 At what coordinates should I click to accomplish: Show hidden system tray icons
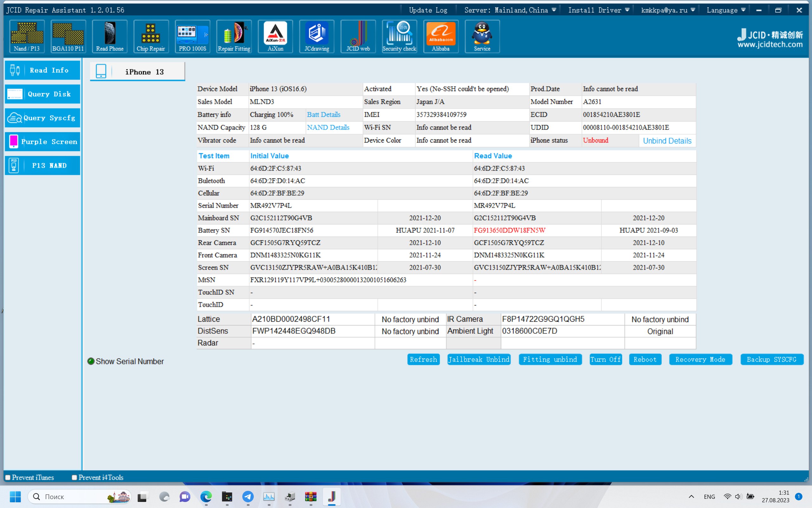[x=691, y=497]
